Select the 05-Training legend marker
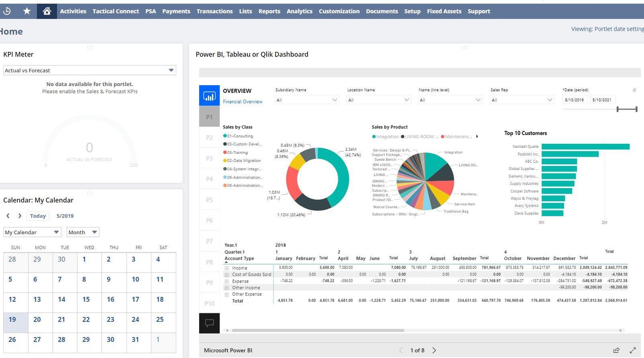644x358 pixels. pyautogui.click(x=225, y=153)
